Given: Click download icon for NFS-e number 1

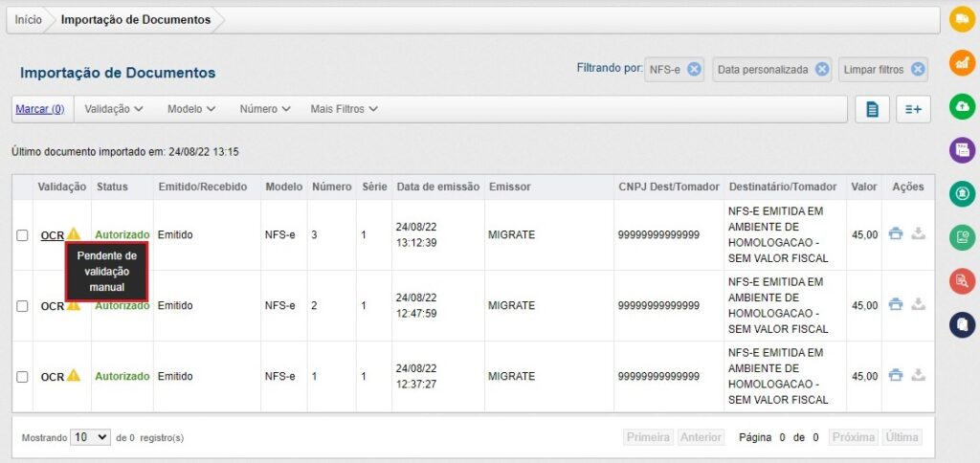Looking at the screenshot, I should pyautogui.click(x=919, y=376).
